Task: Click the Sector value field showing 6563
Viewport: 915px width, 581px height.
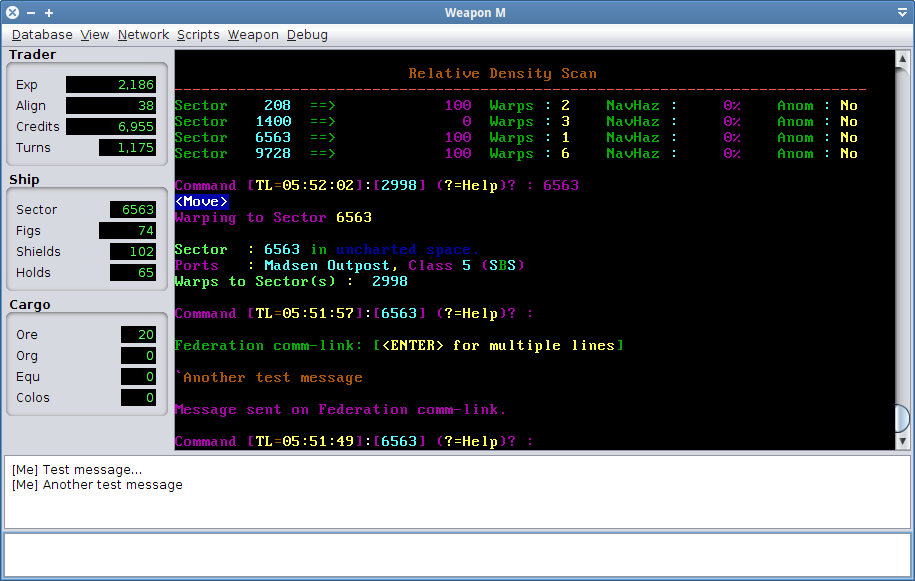Action: click(x=133, y=210)
